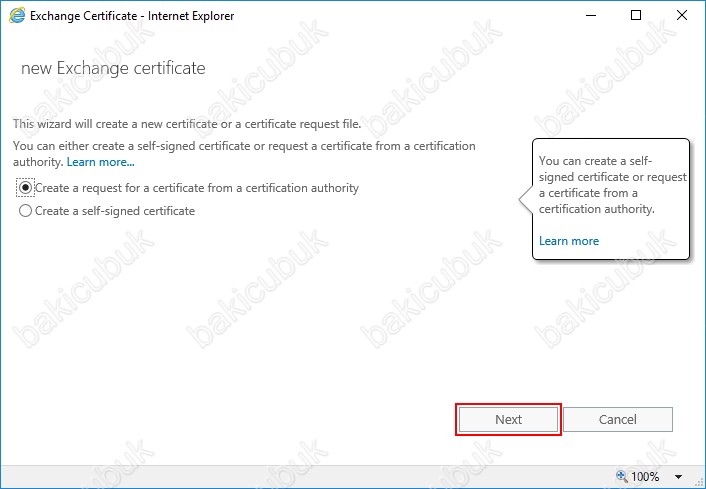
Task: Click the Internet Explorer title bar icon
Action: click(x=17, y=16)
